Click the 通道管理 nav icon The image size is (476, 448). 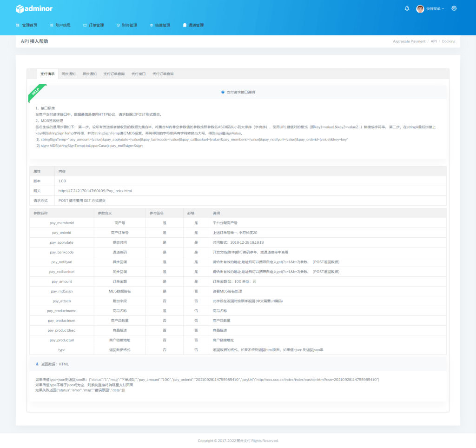[x=185, y=25]
